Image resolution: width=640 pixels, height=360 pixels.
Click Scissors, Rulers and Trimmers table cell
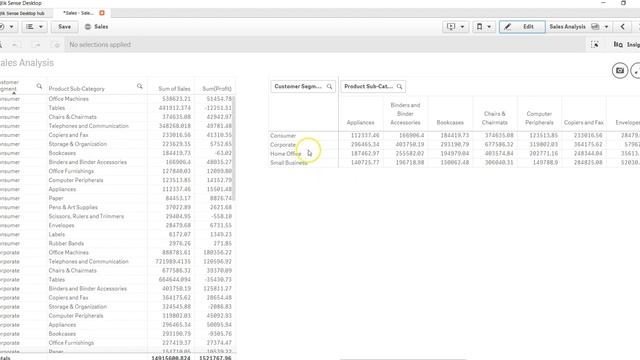tap(86, 216)
